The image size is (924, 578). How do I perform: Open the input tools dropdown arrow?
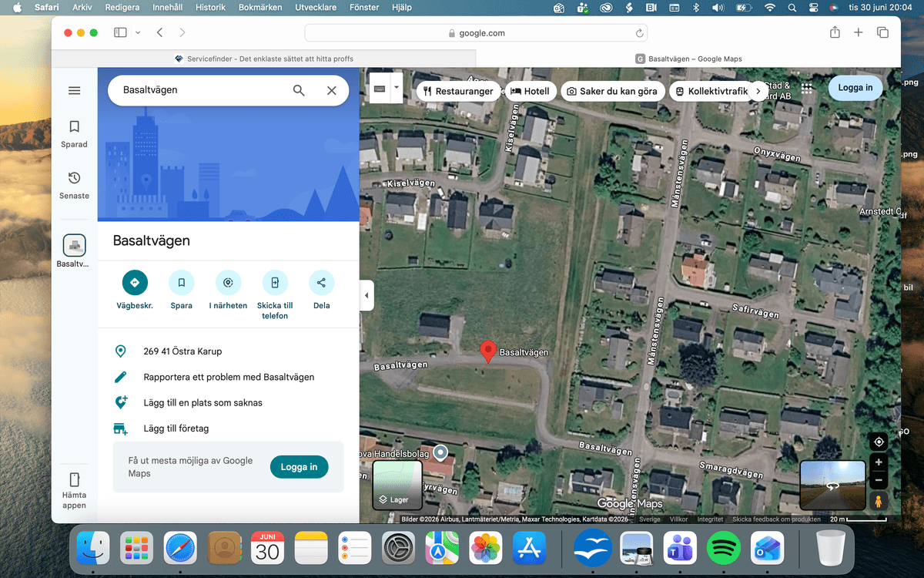coord(397,88)
